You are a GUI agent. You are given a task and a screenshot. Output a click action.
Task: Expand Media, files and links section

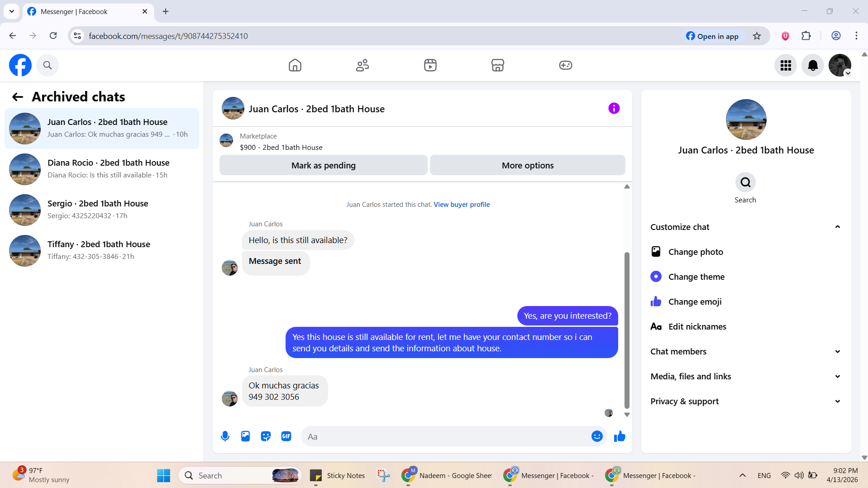click(746, 376)
